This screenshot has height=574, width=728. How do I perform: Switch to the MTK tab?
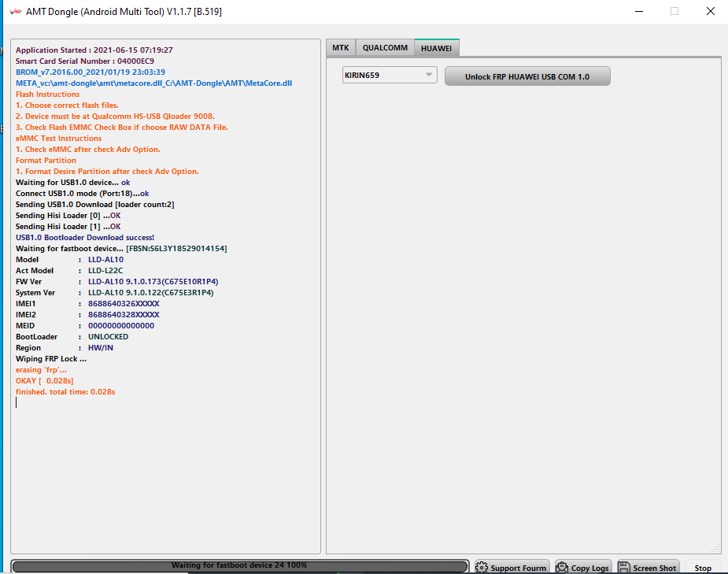coord(340,48)
